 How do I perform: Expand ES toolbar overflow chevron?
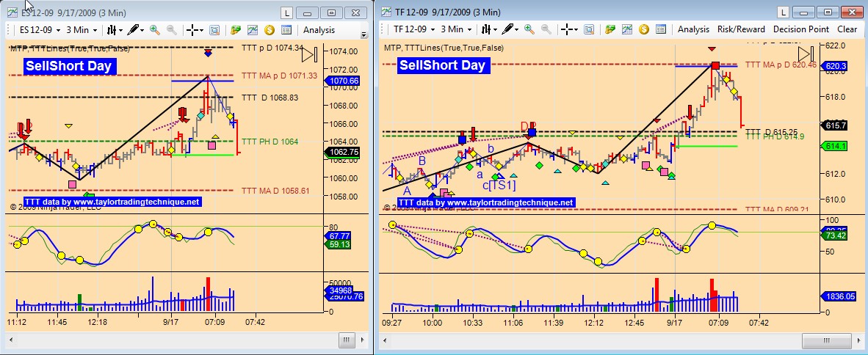click(364, 34)
